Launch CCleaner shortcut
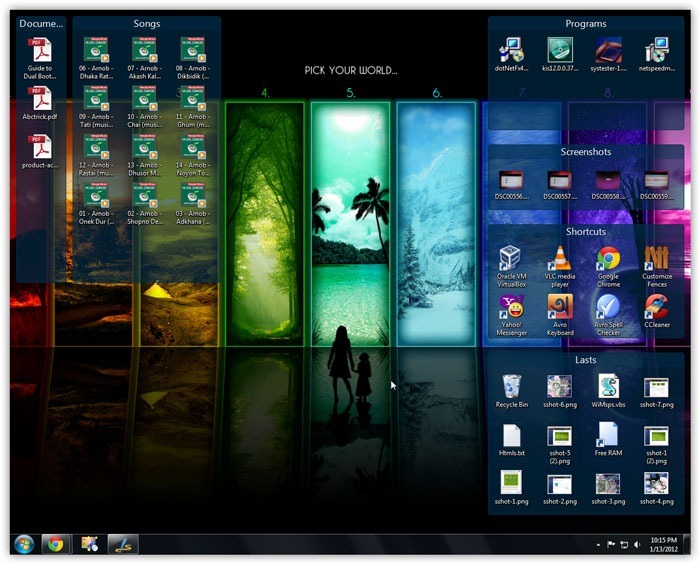 coord(657,312)
